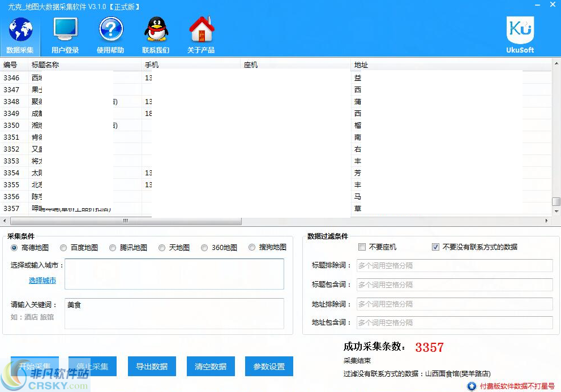The image size is (561, 392).
Task: Focus the 选择或输入城市 text box
Action: [174, 274]
